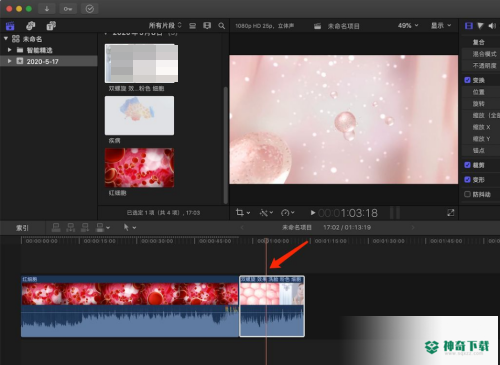500x365 pixels.
Task: Click the browser vertical scrollbar
Action: click(226, 145)
